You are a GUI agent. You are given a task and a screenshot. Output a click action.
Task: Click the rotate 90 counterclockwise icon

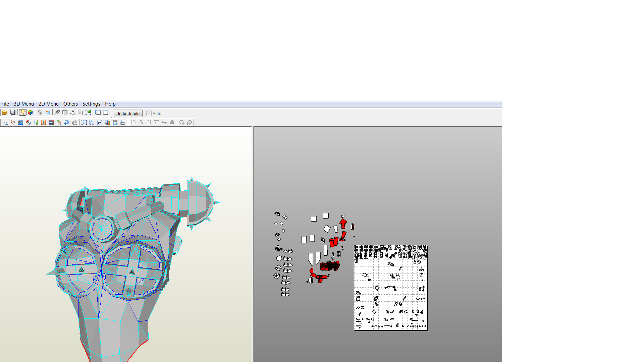point(182,123)
